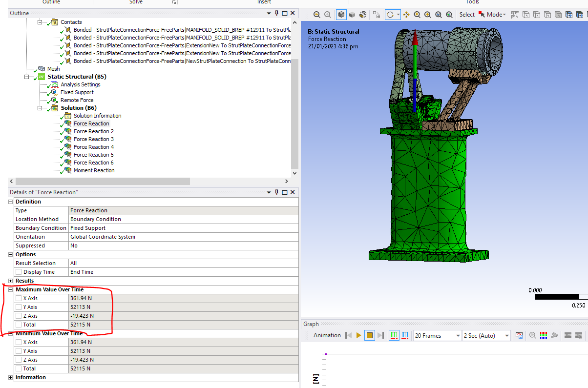Tick the X Axis checkbox under Maximum Value
This screenshot has height=388, width=588.
coord(19,298)
